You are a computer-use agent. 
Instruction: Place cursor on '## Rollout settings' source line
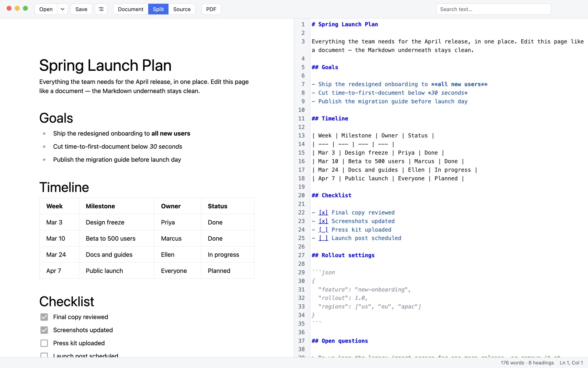tap(343, 255)
